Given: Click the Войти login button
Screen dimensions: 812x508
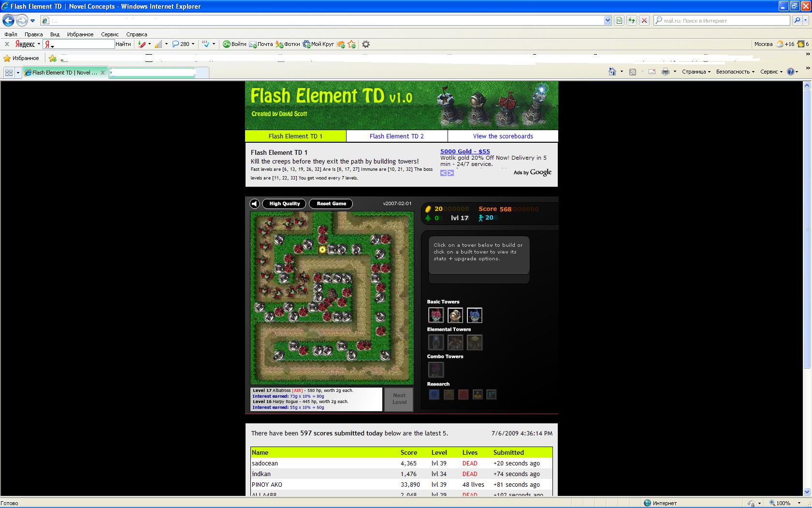Looking at the screenshot, I should [234, 44].
